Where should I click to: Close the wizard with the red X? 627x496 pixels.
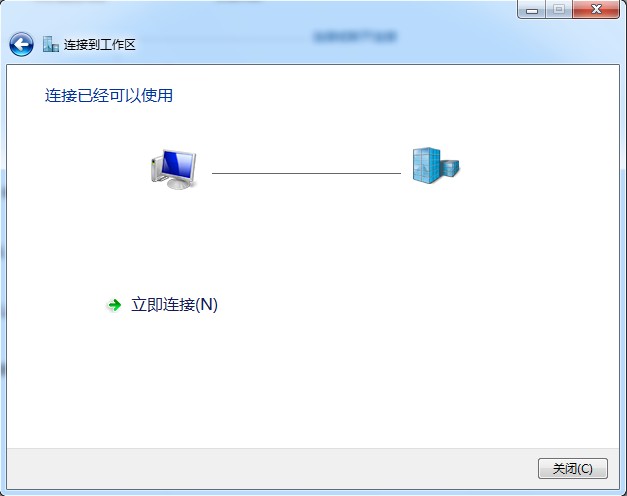(x=596, y=9)
